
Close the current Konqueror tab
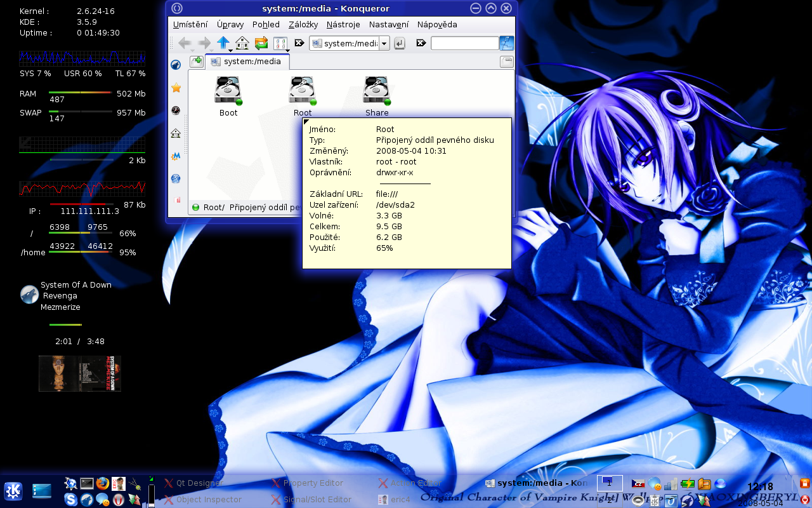tap(506, 62)
